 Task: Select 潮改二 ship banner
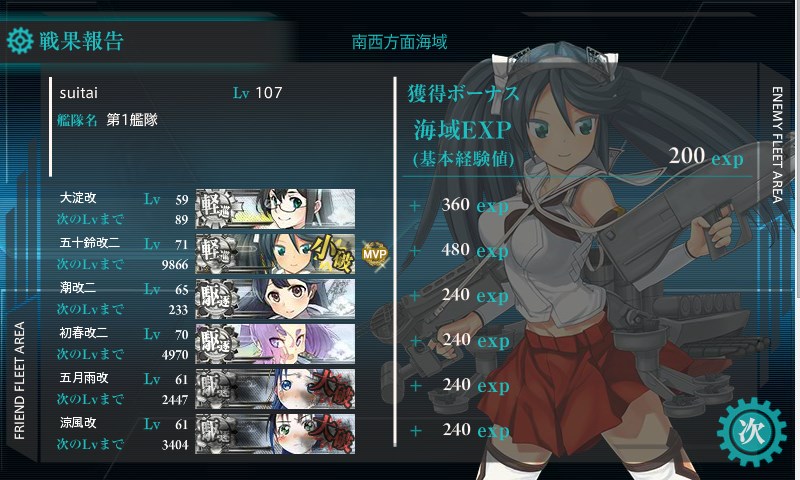(x=276, y=298)
